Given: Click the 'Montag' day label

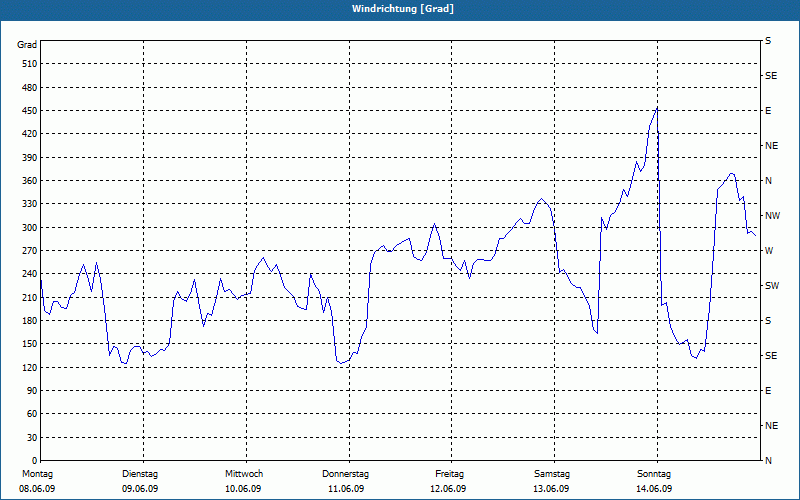Looking at the screenshot, I should click(38, 474).
